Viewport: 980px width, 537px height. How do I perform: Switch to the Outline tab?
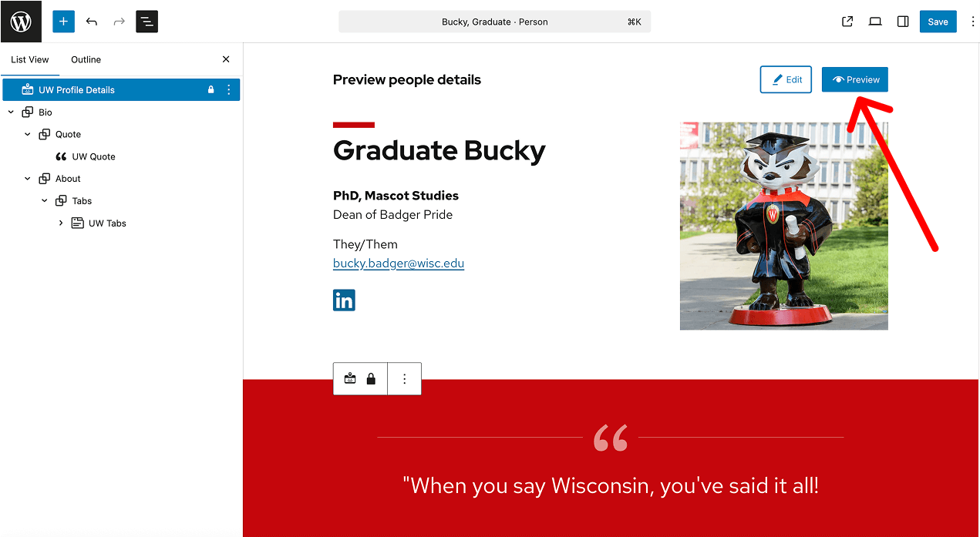[x=86, y=59]
